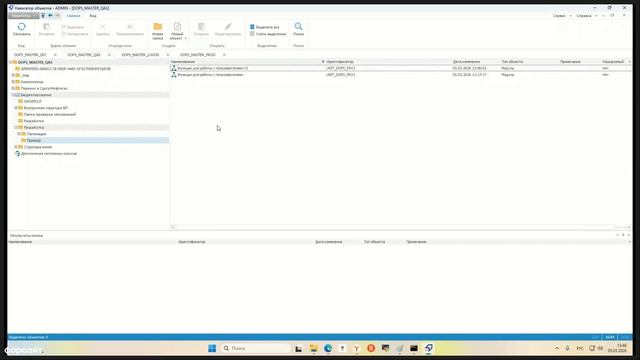Close the DOPS_MASTER_PROD tab

coord(224,55)
